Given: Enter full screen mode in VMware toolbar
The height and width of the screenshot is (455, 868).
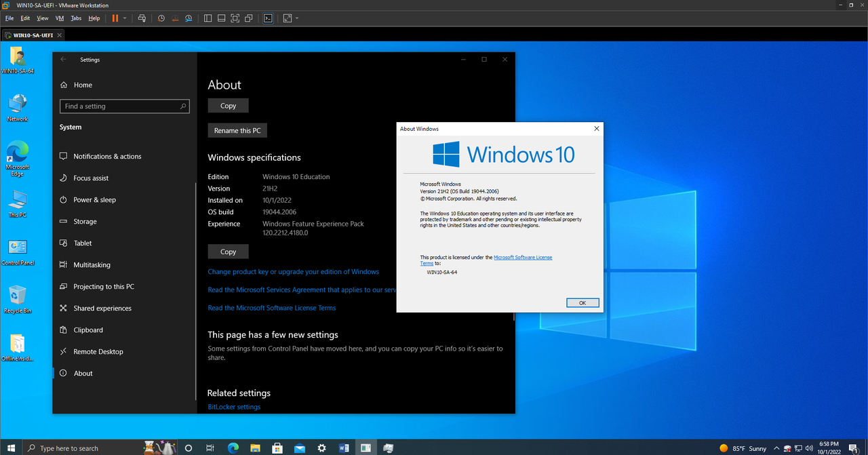Looking at the screenshot, I should point(235,18).
